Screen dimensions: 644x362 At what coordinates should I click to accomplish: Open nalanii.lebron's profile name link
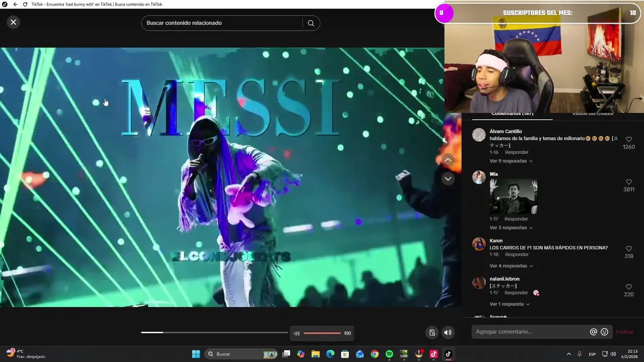point(505,279)
